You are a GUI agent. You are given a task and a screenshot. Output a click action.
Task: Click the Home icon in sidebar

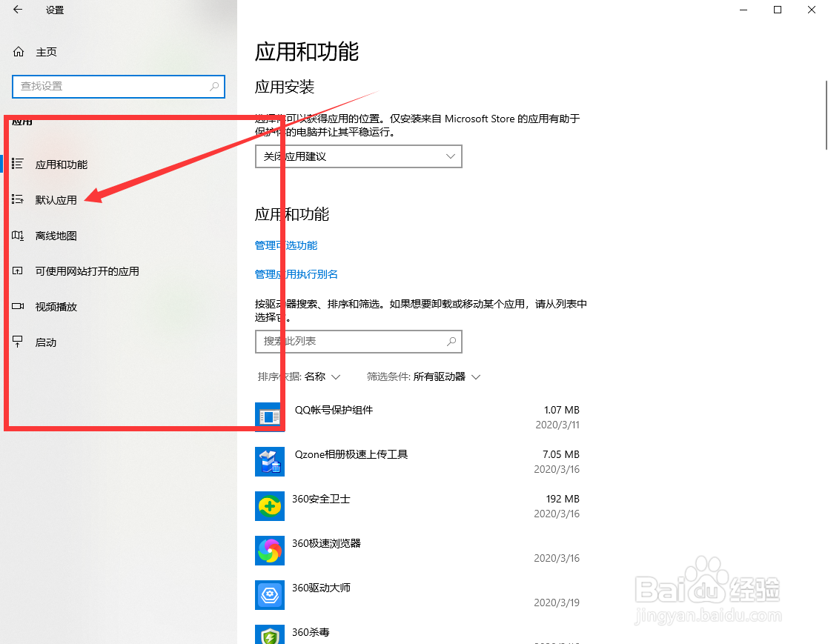point(18,51)
